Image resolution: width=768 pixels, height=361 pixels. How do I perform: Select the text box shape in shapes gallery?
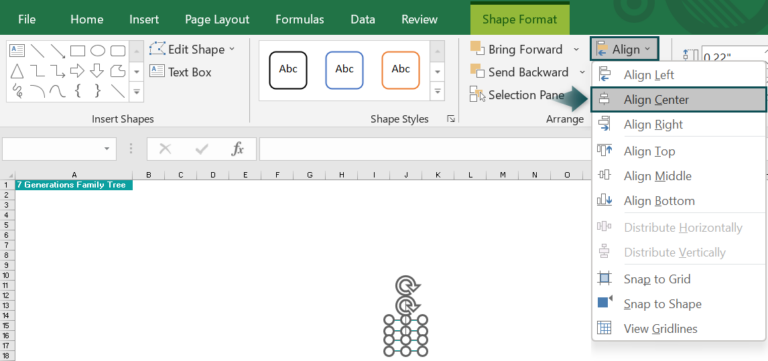click(x=17, y=50)
